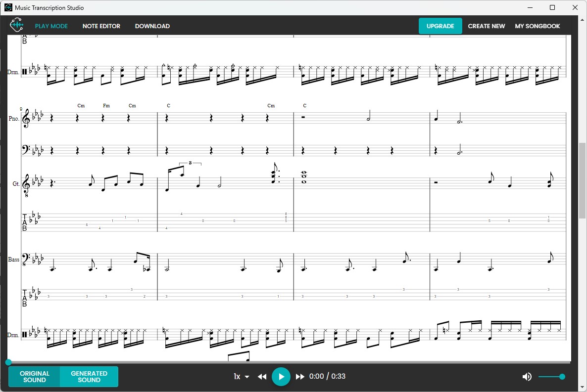587x392 pixels.
Task: Click the fast-forward control
Action: (x=300, y=376)
